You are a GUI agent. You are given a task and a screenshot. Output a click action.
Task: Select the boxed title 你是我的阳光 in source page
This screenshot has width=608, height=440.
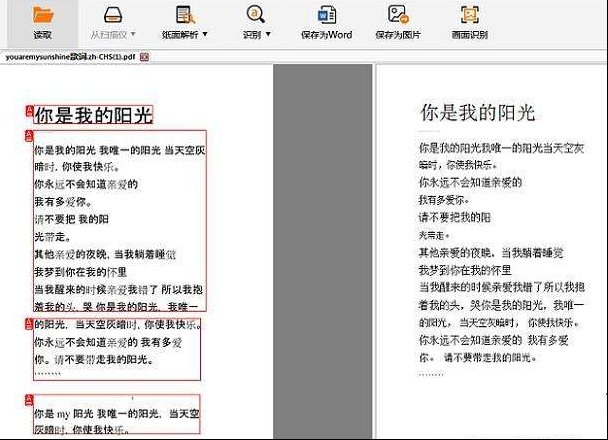point(93,115)
